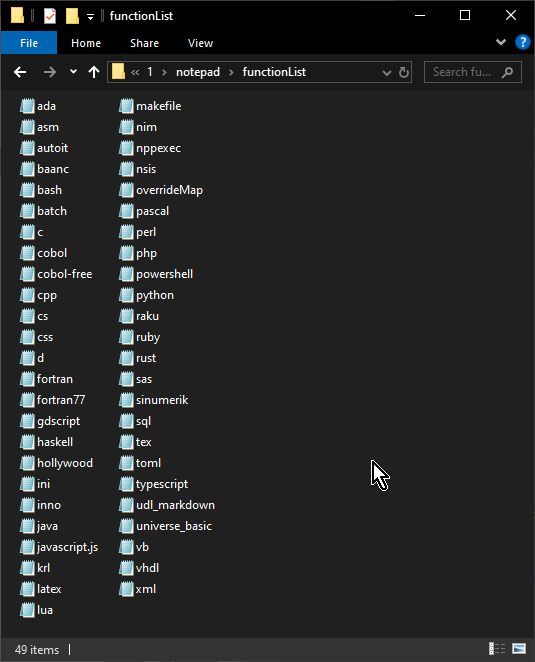This screenshot has width=535, height=662.
Task: Select the python file icon
Action: click(x=126, y=295)
